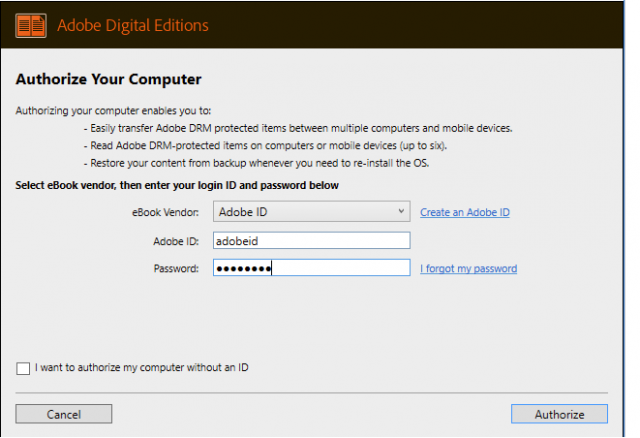
Task: Open the I forgot my password link
Action: coord(469,269)
